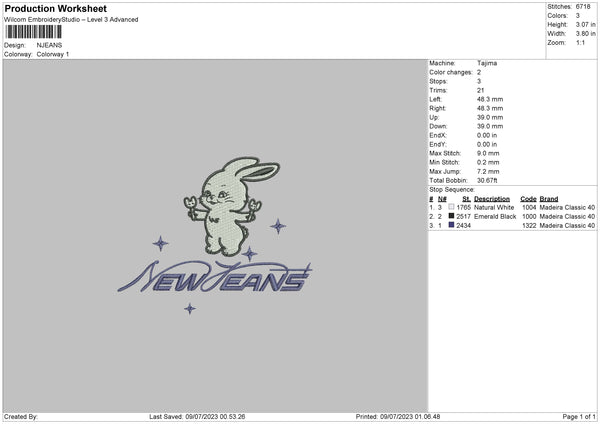The height and width of the screenshot is (424, 600).
Task: Click the Machine value 'Tajima'
Action: pyautogui.click(x=487, y=63)
